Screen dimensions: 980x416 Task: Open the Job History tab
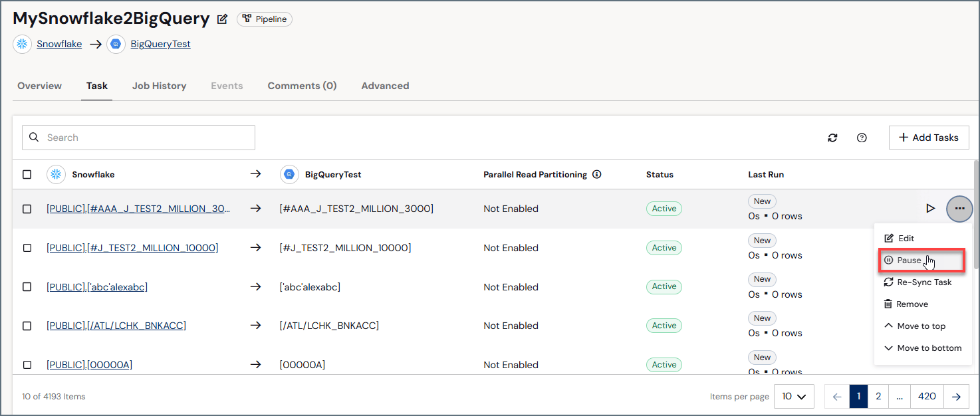pyautogui.click(x=159, y=86)
